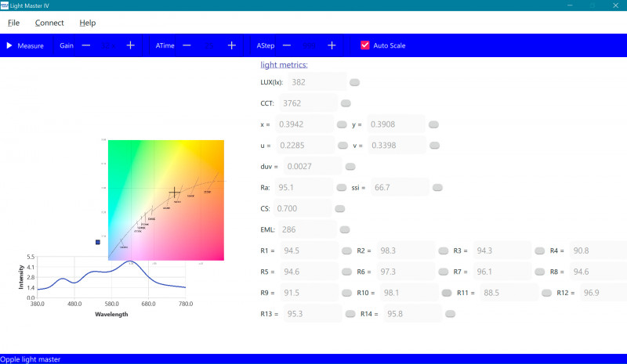Toggle the switch next to the Ra value
Image resolution: width=627 pixels, height=364 pixels.
pyautogui.click(x=341, y=188)
